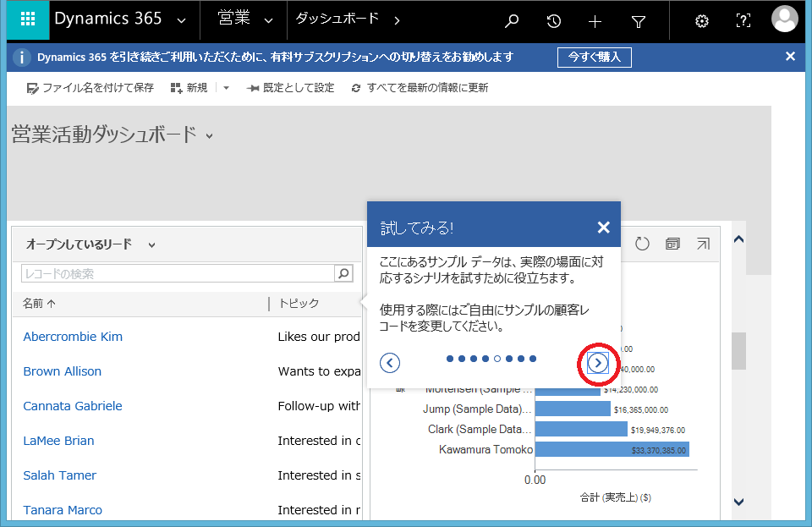Go to next tip in 試してみる! popup
The width and height of the screenshot is (812, 527).
pyautogui.click(x=598, y=363)
